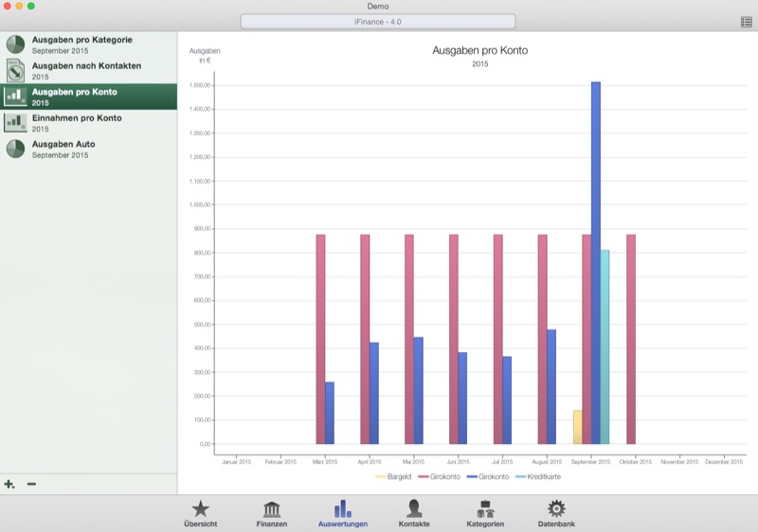Go to the Kategorien tab
Screen dimensions: 758x532
(485, 513)
